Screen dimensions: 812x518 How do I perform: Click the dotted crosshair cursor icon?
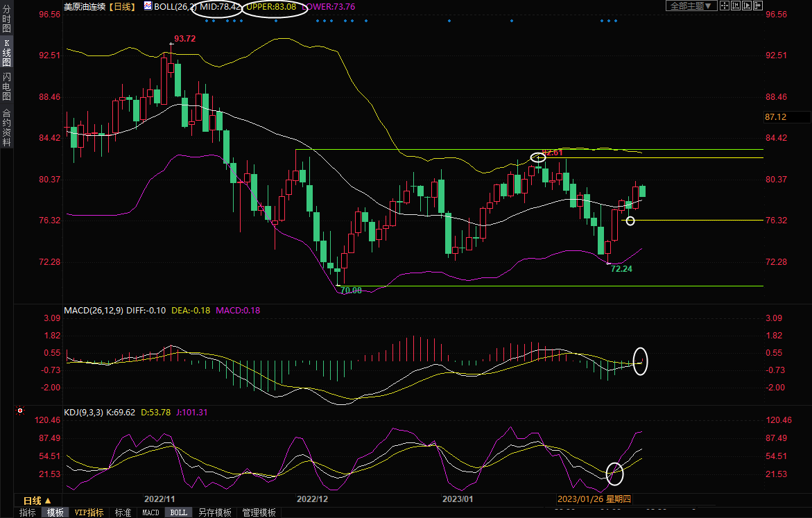[x=725, y=6]
